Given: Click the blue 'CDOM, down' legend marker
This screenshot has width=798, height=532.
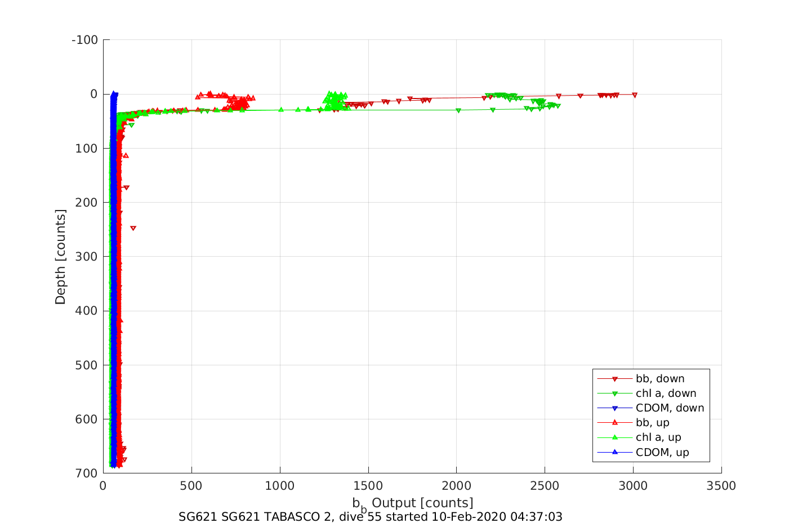Looking at the screenshot, I should (x=615, y=408).
